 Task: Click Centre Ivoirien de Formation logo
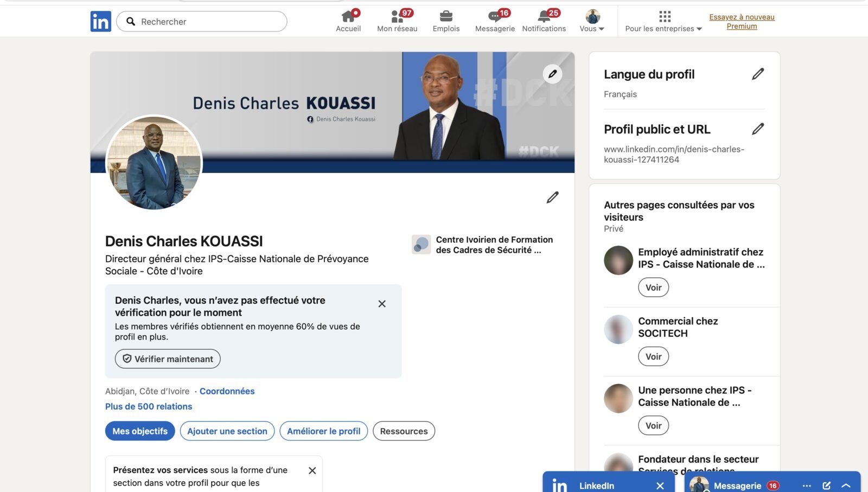421,245
